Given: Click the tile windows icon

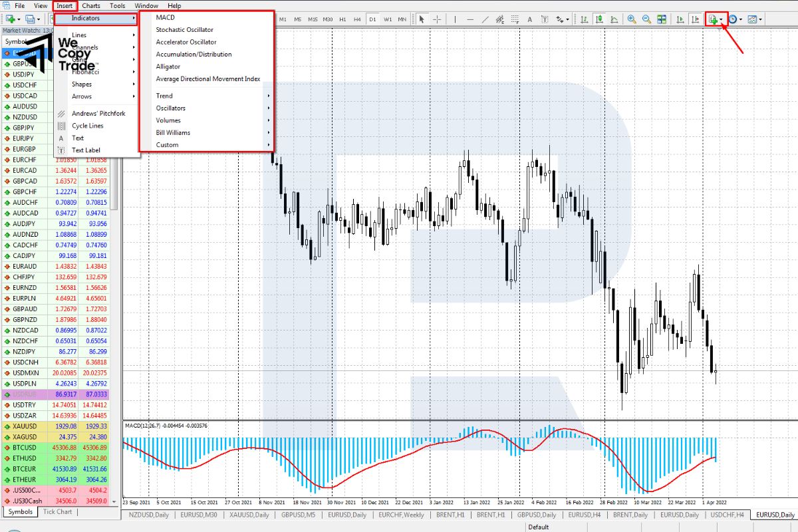Looking at the screenshot, I should (x=660, y=19).
